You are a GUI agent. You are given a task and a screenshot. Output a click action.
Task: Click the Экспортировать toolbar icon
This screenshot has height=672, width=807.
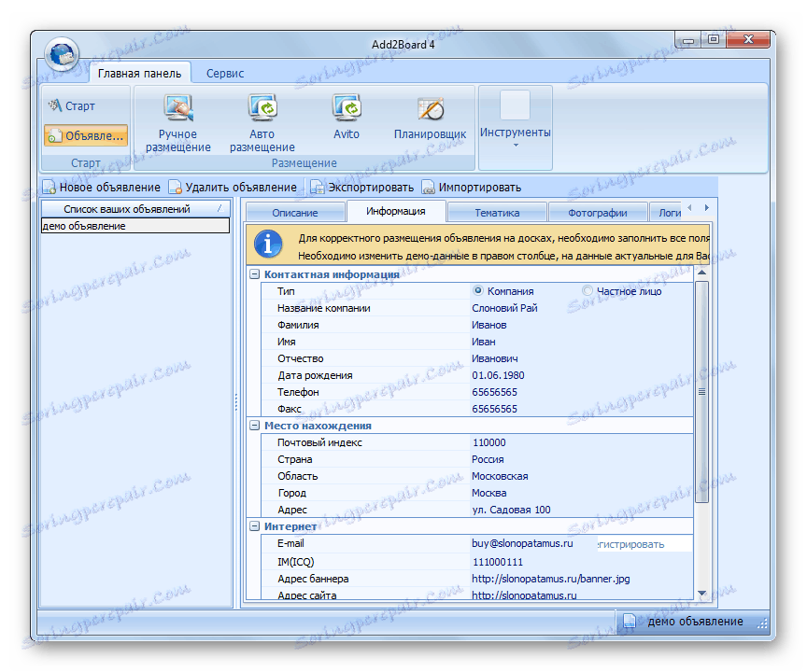click(317, 188)
